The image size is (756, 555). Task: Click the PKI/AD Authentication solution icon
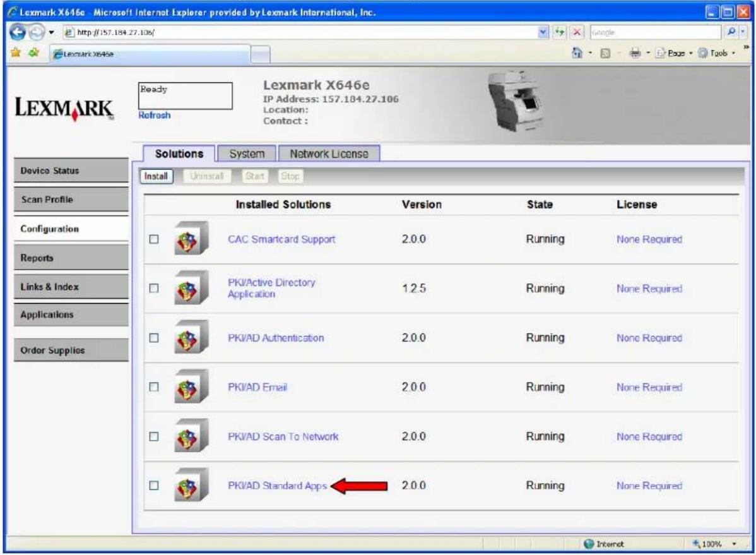pos(191,337)
